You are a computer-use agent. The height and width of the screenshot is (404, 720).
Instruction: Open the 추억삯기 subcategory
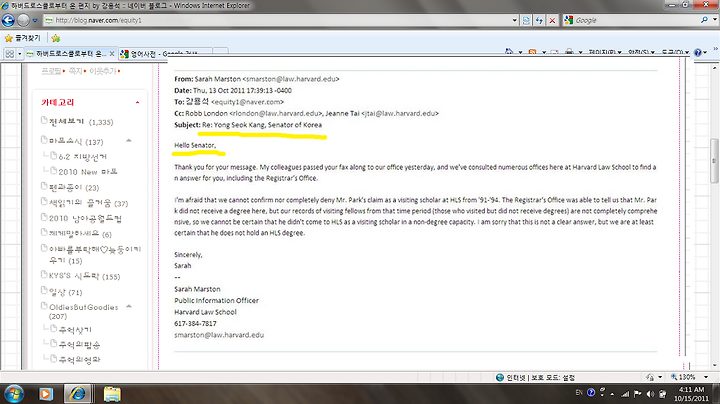tap(75, 330)
